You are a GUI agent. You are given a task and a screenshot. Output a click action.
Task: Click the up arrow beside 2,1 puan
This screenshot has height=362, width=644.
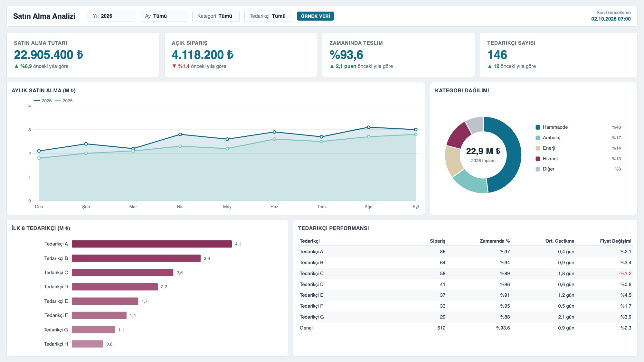332,66
